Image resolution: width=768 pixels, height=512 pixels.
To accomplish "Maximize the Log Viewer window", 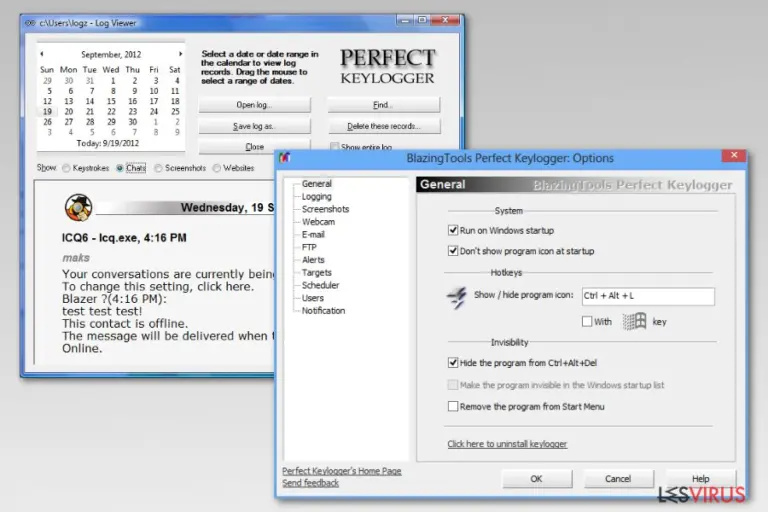I will (422, 20).
